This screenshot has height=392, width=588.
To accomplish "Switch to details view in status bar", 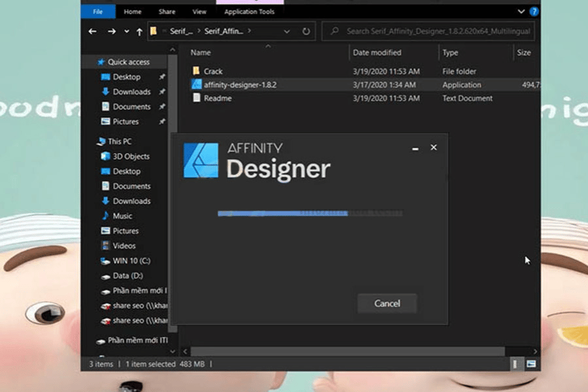I will point(515,363).
